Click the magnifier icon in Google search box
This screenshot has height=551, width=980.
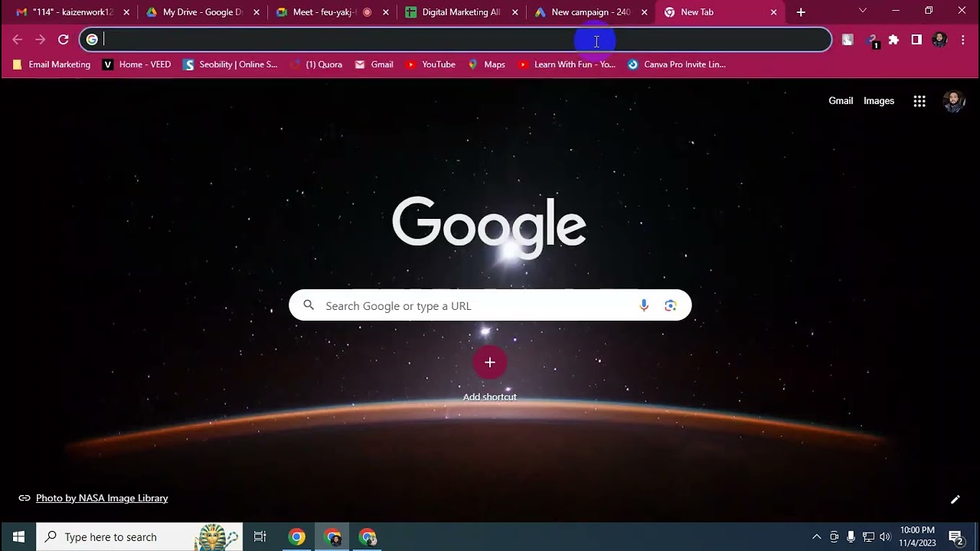[x=309, y=305]
